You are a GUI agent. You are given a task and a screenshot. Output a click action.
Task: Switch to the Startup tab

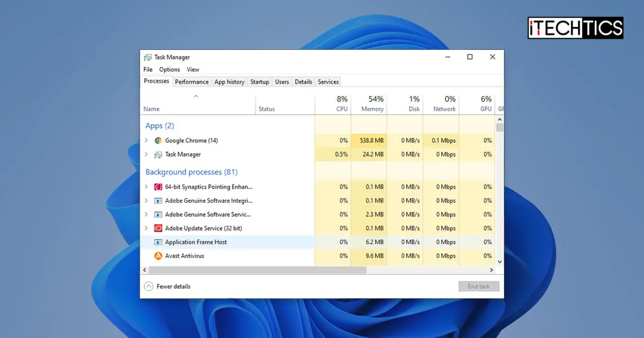click(x=260, y=82)
